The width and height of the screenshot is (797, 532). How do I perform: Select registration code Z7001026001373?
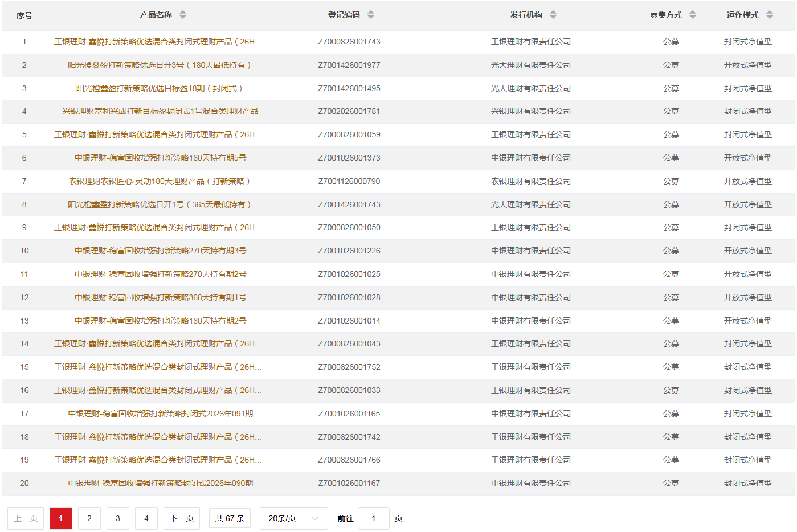(349, 158)
